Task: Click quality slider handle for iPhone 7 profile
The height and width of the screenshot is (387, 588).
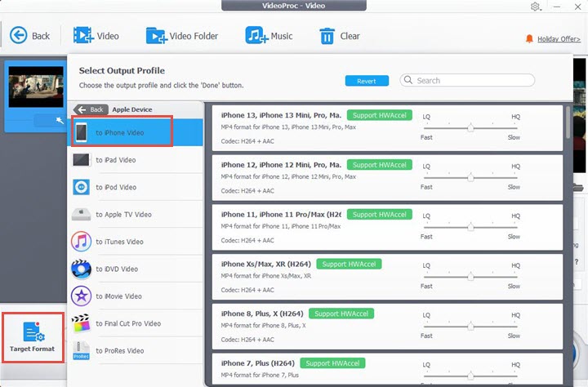Action: click(470, 376)
